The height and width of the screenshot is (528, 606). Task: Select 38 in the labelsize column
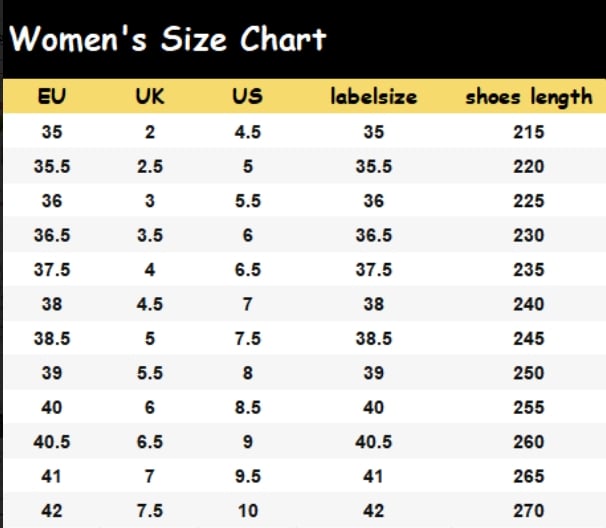point(374,304)
